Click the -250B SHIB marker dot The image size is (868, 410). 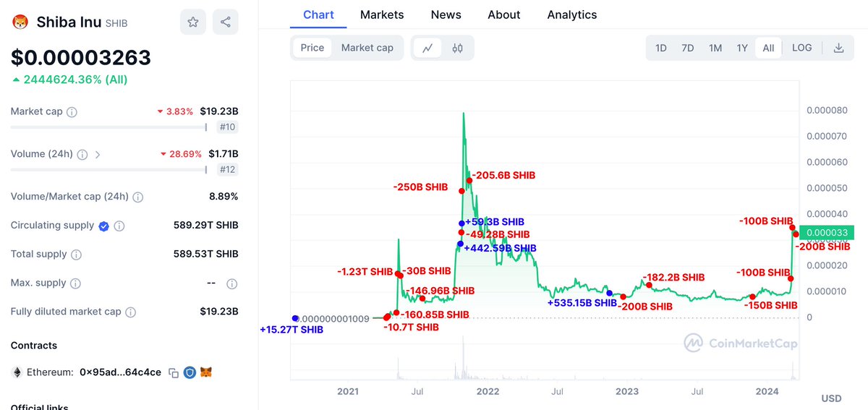[x=461, y=191]
